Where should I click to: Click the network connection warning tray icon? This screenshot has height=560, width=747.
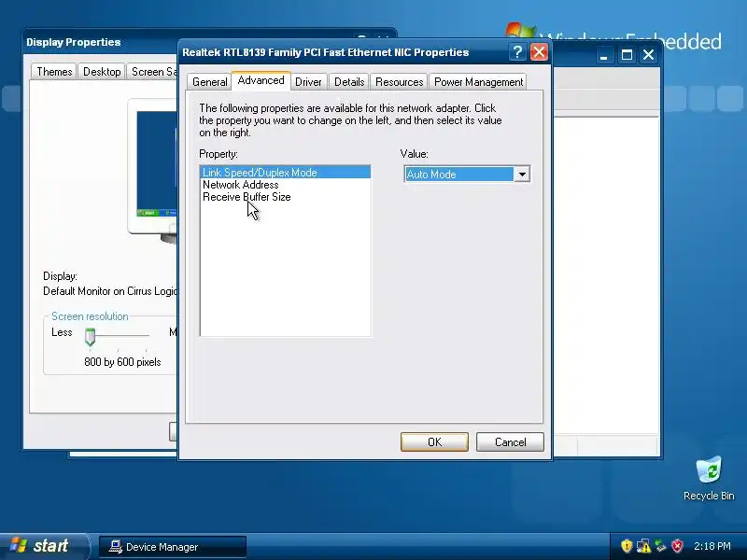643,546
